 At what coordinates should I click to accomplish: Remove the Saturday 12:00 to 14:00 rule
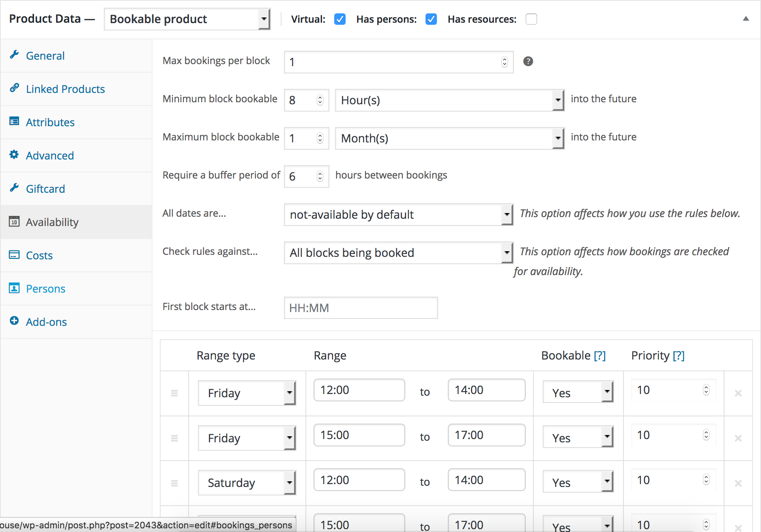[x=738, y=483]
